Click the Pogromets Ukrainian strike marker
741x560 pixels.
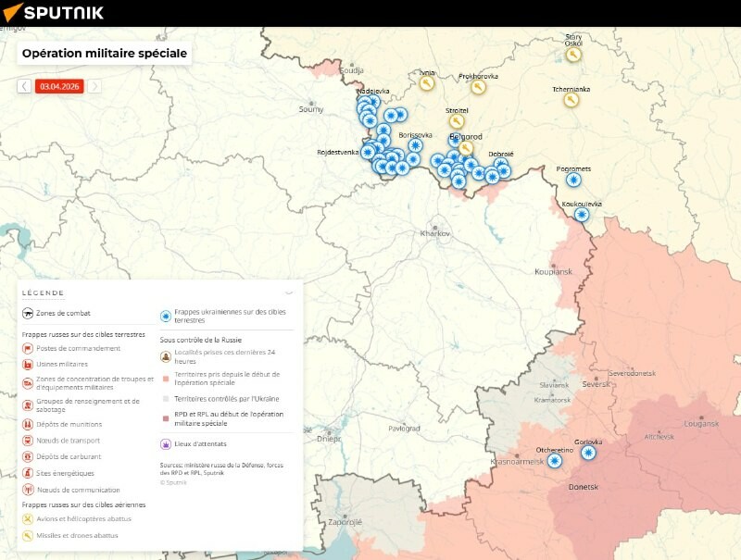click(574, 180)
